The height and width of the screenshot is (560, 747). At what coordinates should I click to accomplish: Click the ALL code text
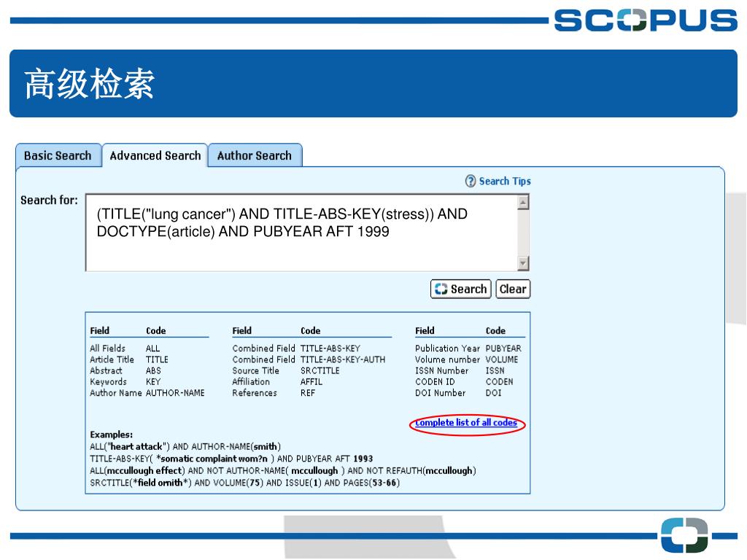tap(152, 349)
